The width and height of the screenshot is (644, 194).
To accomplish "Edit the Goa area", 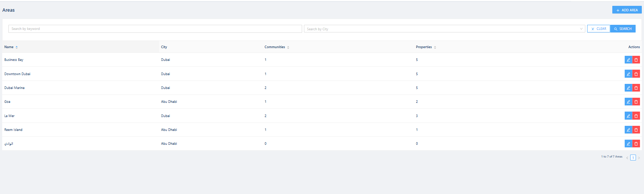I will click(x=628, y=102).
